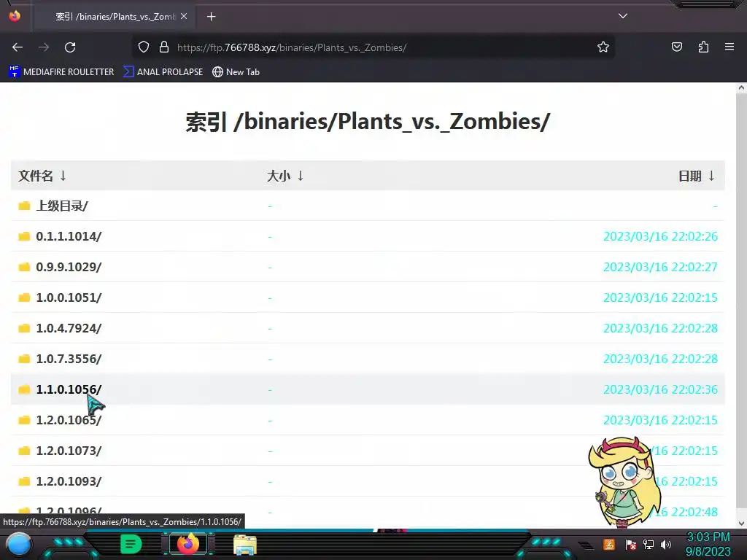The height and width of the screenshot is (560, 747).
Task: Reload the current page
Action: 70,47
